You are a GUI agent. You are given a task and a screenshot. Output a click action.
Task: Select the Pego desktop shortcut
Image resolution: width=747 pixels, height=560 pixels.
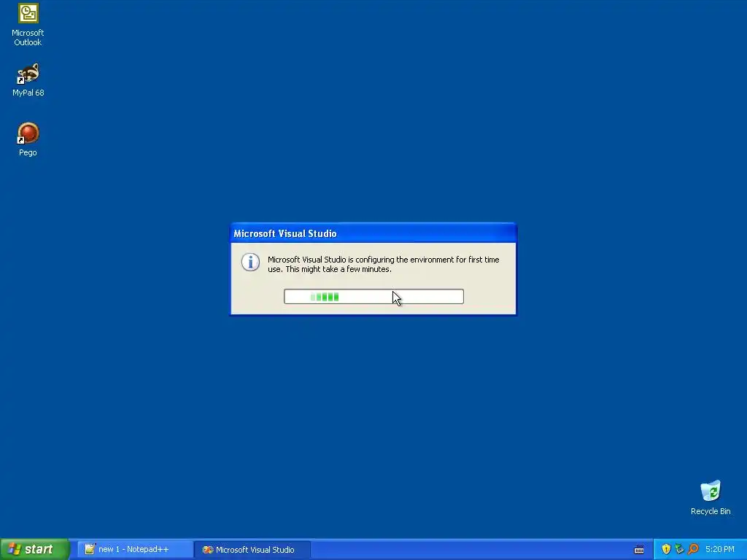coord(28,139)
